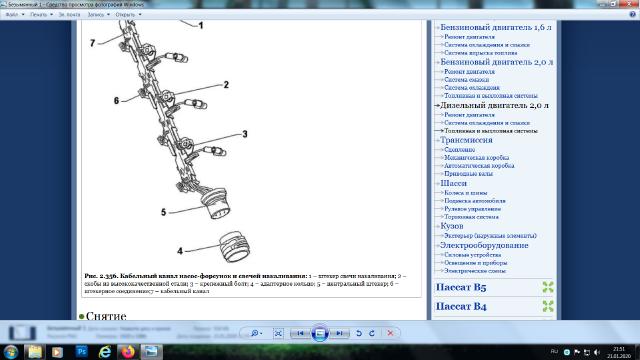640x360 pixels.
Task: Open the Запись menu
Action: (98, 14)
